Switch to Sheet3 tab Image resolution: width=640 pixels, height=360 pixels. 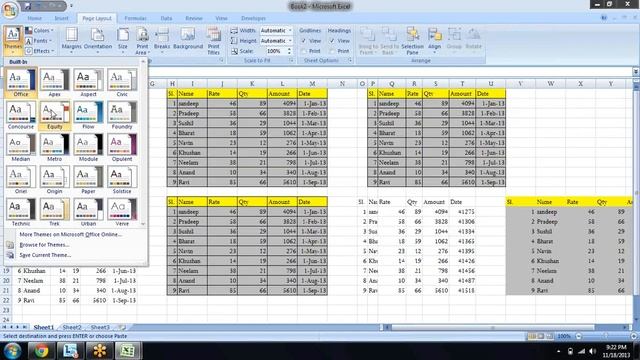coord(100,327)
